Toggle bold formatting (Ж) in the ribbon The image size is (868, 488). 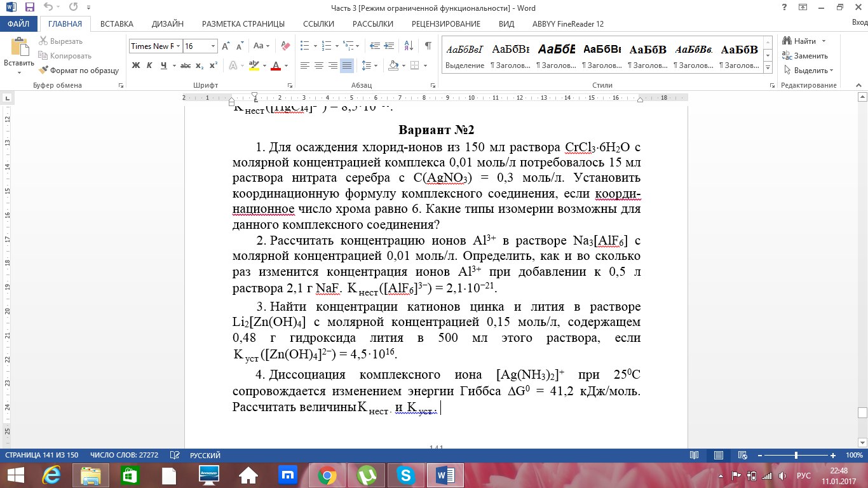(135, 65)
